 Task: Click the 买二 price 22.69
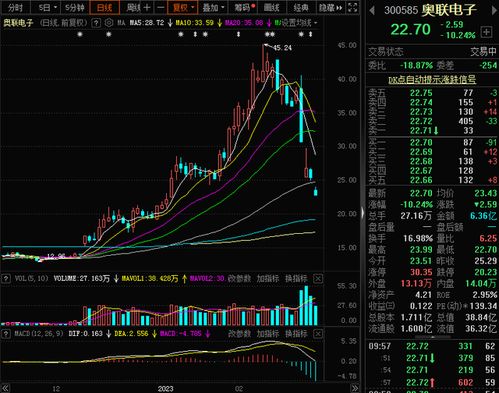click(x=421, y=152)
